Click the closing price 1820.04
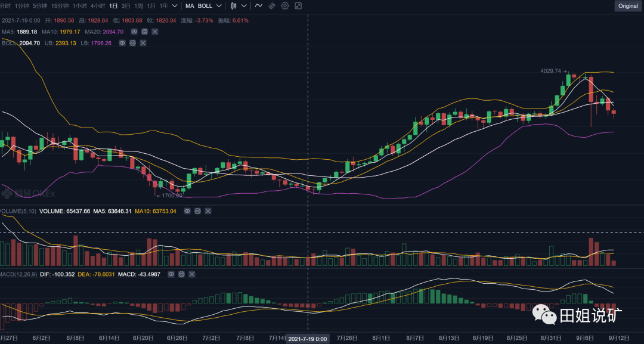Viewport: 644px width, 344px height. tap(166, 20)
